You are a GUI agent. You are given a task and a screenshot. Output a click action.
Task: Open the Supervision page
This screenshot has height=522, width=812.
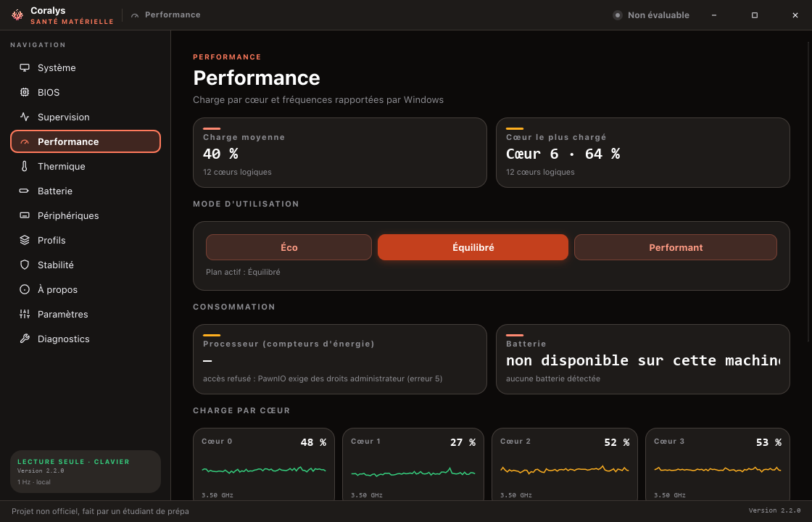coord(86,117)
